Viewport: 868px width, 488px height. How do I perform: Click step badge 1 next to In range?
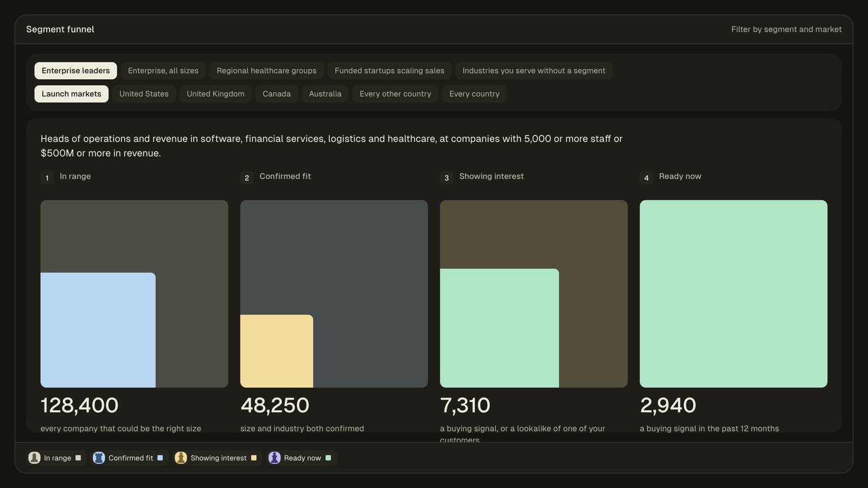pyautogui.click(x=47, y=178)
